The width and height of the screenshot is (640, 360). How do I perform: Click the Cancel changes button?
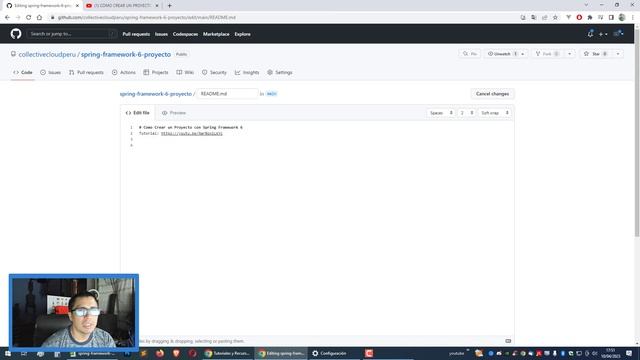[492, 94]
